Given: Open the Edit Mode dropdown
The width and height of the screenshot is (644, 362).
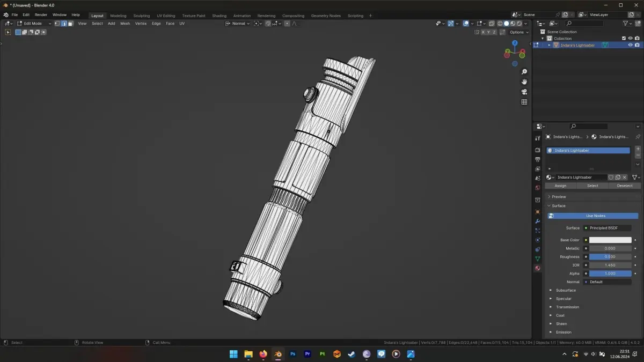Looking at the screenshot, I should click(x=34, y=24).
